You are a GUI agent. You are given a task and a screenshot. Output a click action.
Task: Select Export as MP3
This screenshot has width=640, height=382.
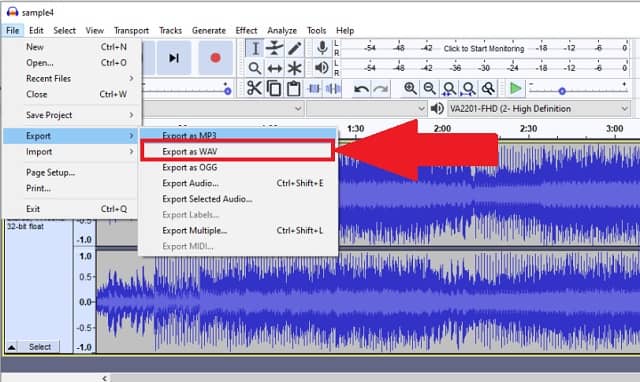coord(238,135)
